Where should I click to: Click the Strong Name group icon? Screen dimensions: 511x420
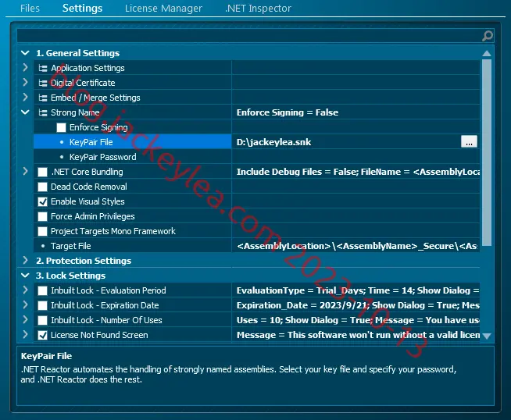click(x=43, y=112)
